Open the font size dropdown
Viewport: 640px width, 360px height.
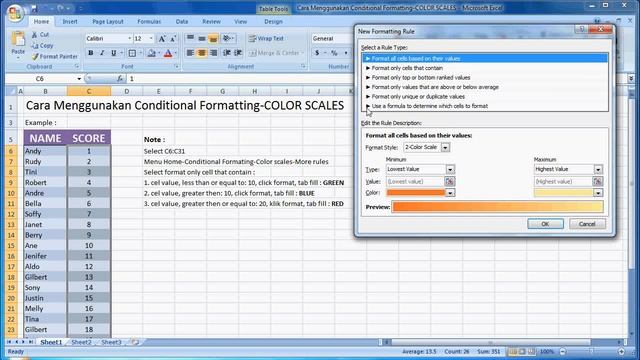point(151,38)
